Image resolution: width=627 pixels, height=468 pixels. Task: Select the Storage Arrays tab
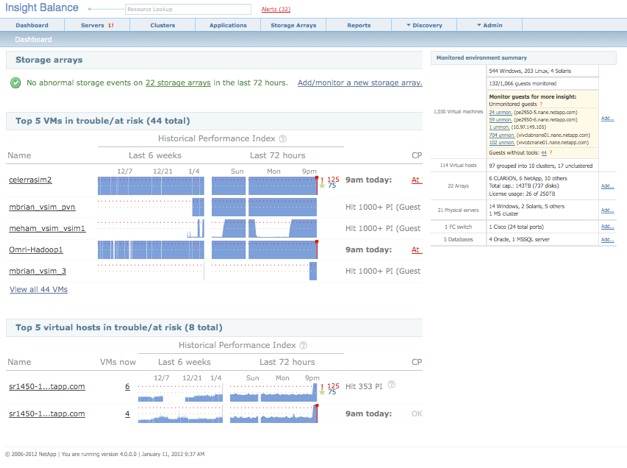[x=293, y=25]
